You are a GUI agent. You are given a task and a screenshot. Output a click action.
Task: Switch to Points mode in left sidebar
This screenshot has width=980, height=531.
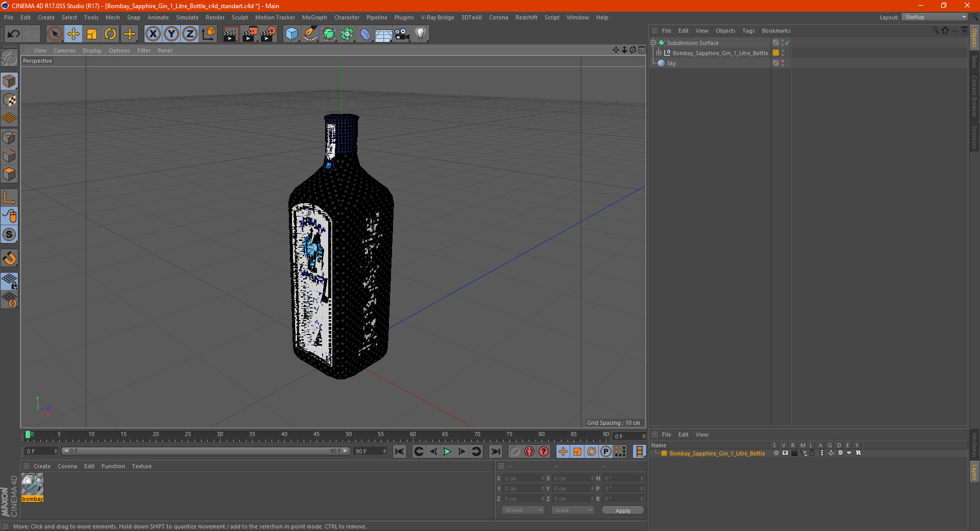(x=9, y=137)
